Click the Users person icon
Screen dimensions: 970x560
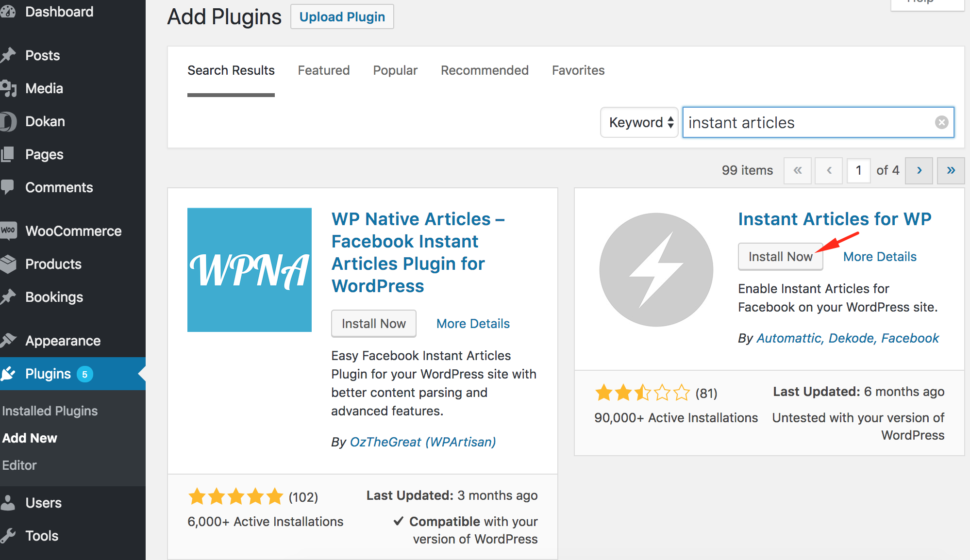8,503
